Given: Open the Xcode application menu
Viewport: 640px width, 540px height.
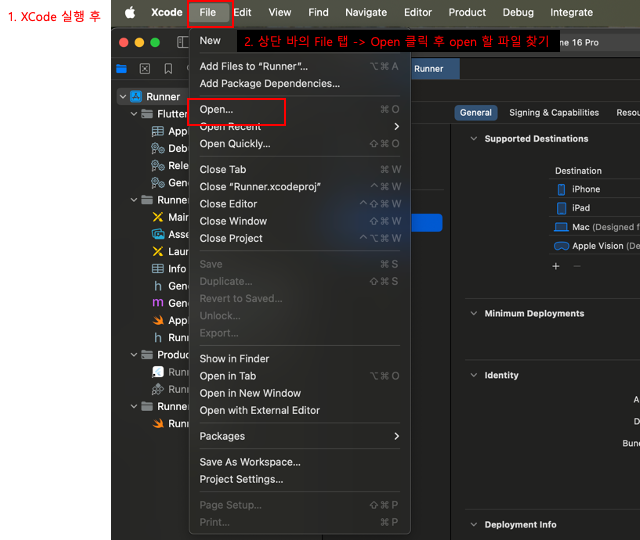Looking at the screenshot, I should coord(167,13).
